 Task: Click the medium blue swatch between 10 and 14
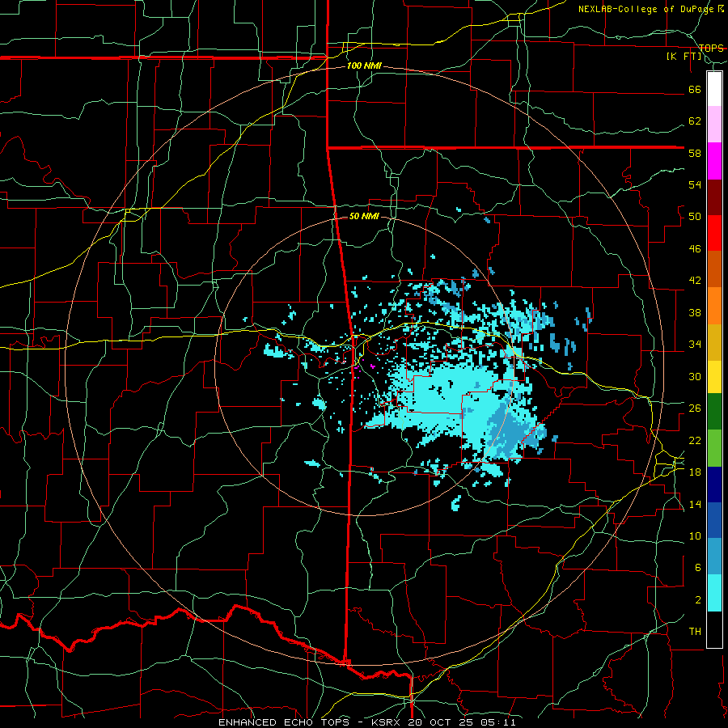(x=714, y=520)
